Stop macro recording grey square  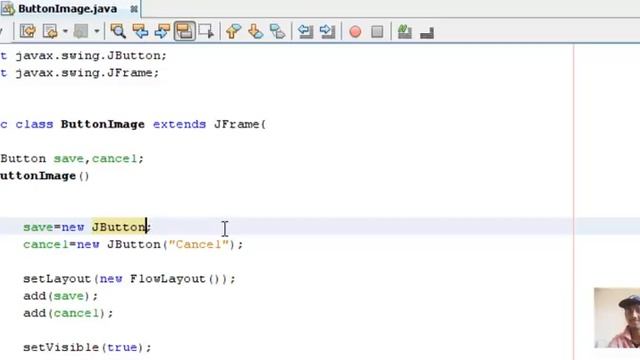point(377,31)
